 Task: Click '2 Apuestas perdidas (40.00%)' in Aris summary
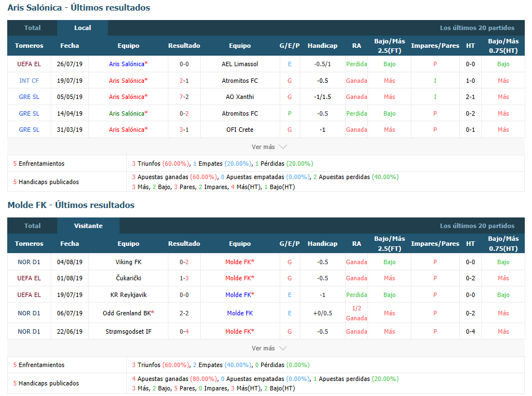coord(356,177)
